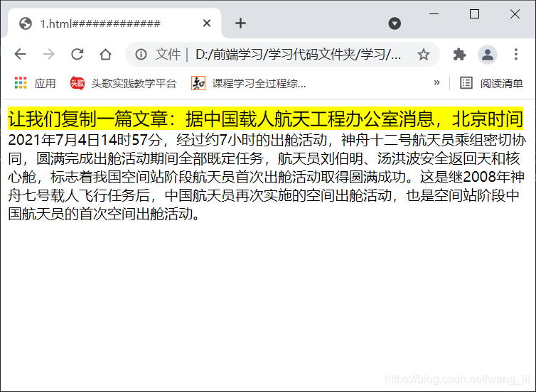Click the line starting 舟七号载人飞行任务后
The width and height of the screenshot is (536, 392).
(x=264, y=196)
